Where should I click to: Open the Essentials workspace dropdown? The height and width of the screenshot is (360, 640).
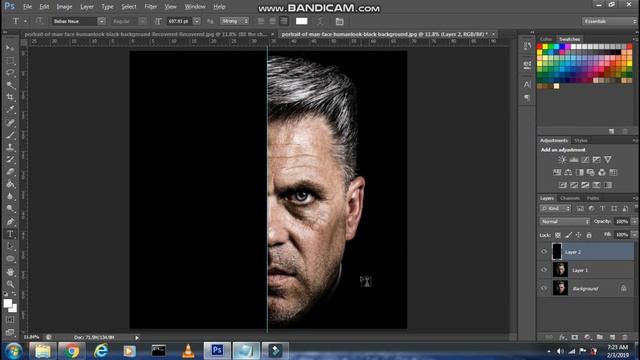coord(609,21)
